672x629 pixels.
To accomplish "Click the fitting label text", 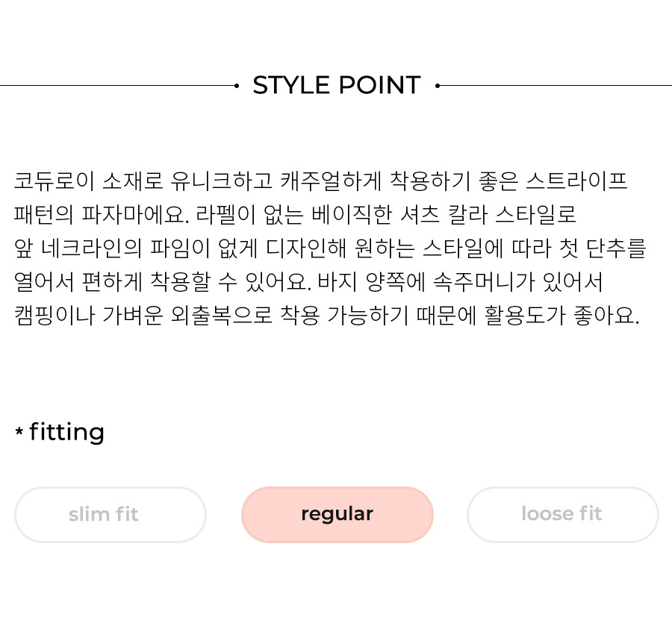I will click(x=67, y=431).
